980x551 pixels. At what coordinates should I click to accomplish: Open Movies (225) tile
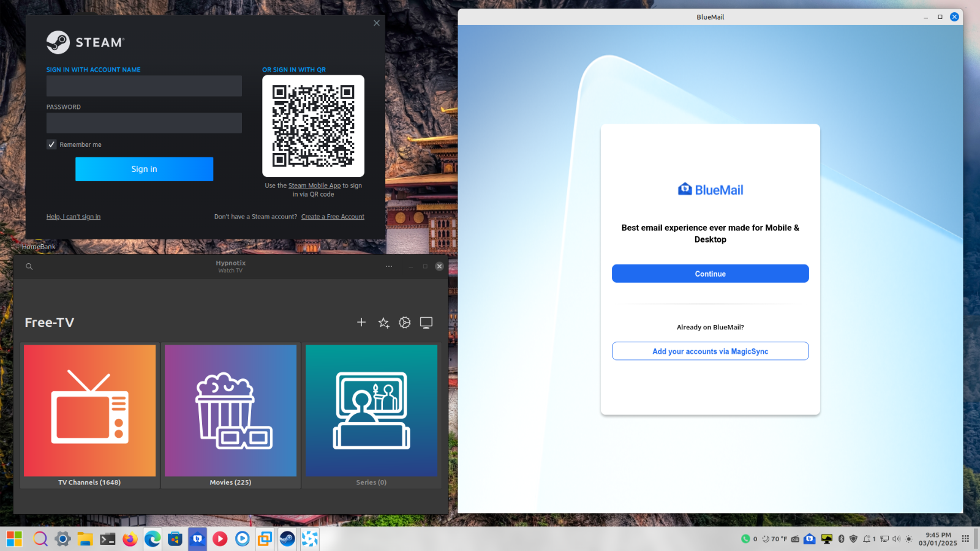pos(230,416)
